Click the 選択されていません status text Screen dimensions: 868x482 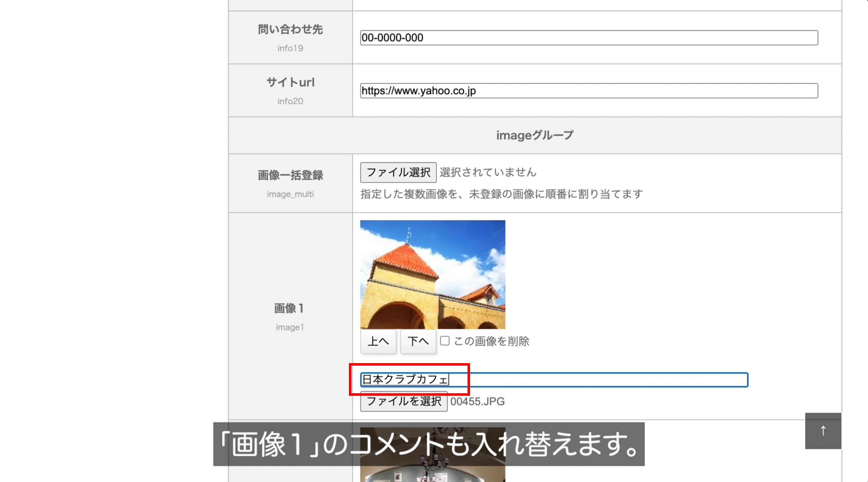(488, 173)
